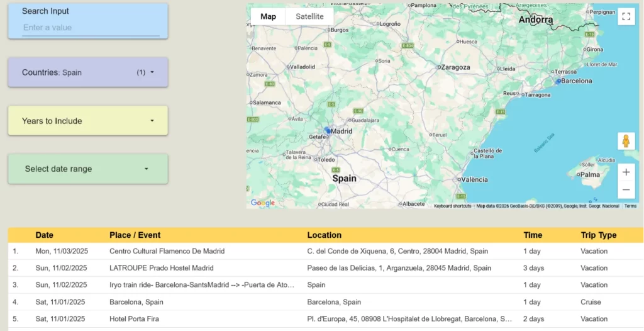Expand the Years to Include dropdown
The height and width of the screenshot is (331, 644).
pos(88,121)
